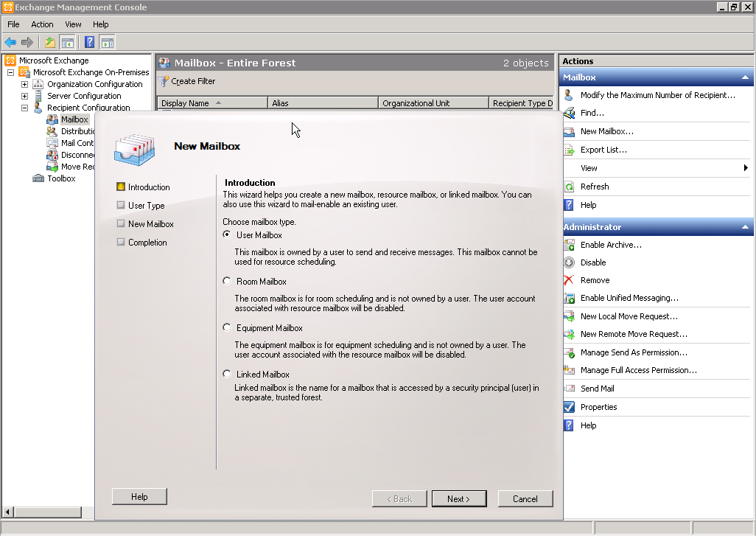Viewport: 756px width, 536px height.
Task: Open the View menu
Action: pyautogui.click(x=73, y=24)
